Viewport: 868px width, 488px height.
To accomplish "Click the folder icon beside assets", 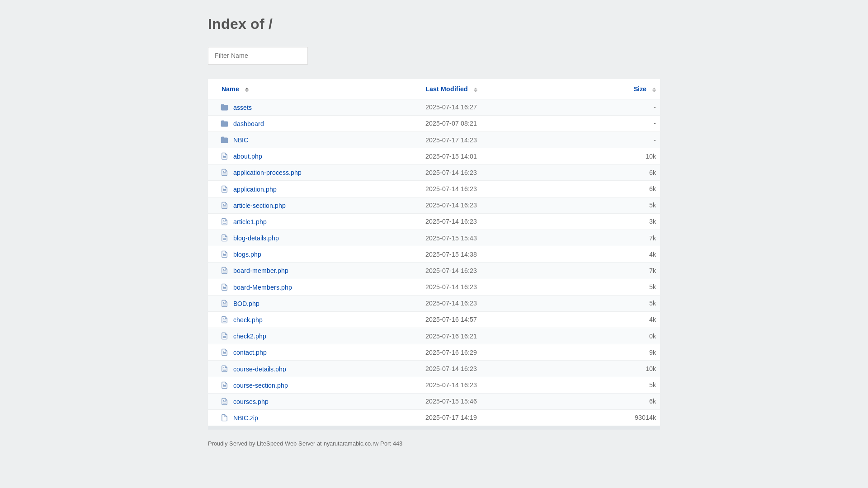I will click(x=224, y=108).
